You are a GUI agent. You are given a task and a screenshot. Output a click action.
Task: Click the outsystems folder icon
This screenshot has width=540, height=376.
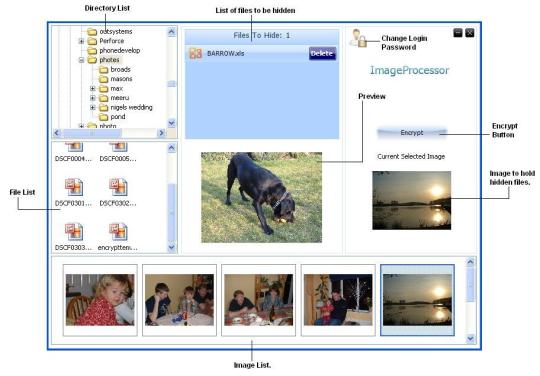(92, 32)
